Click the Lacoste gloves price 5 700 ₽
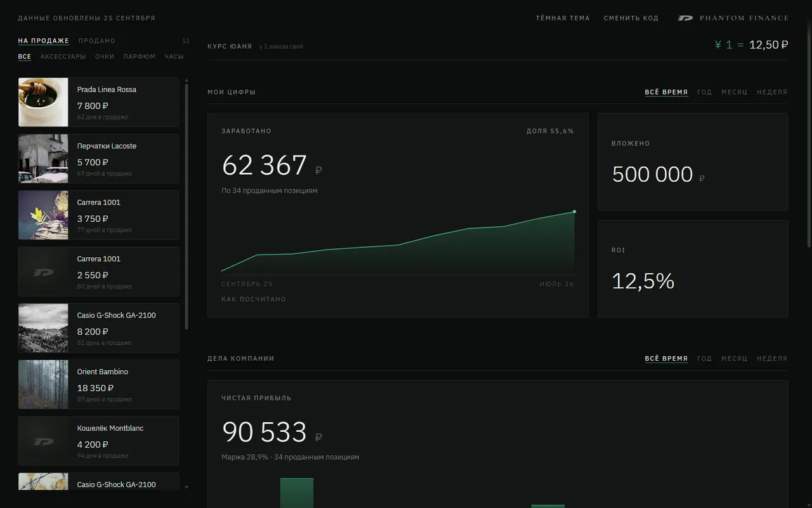Screen dimensions: 812x508 coord(93,163)
